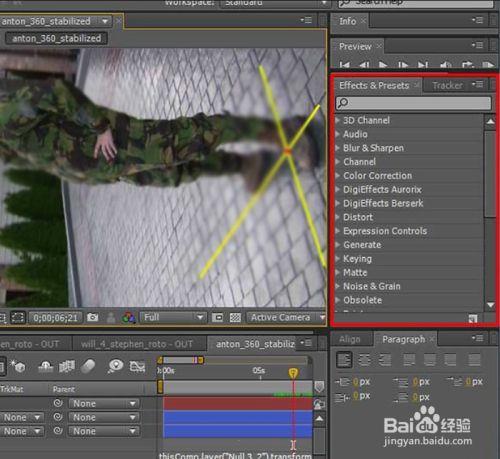This screenshot has width=500, height=459.
Task: Toggle loop mode in Preview panel
Action: (467, 65)
